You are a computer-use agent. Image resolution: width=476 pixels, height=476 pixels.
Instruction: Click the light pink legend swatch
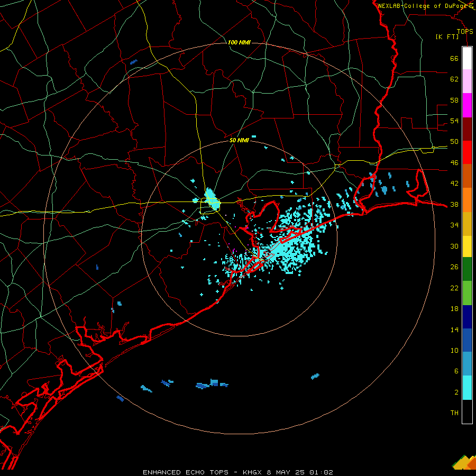[x=467, y=81]
